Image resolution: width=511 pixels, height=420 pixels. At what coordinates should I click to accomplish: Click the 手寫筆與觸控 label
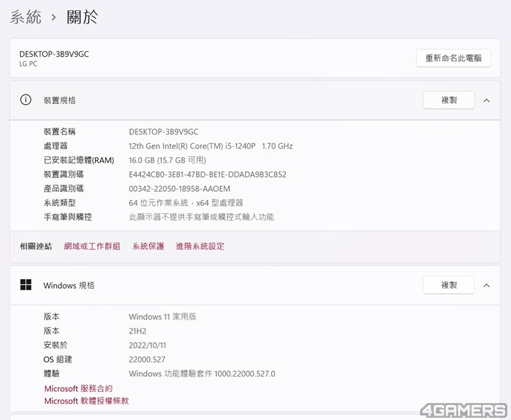[68, 217]
